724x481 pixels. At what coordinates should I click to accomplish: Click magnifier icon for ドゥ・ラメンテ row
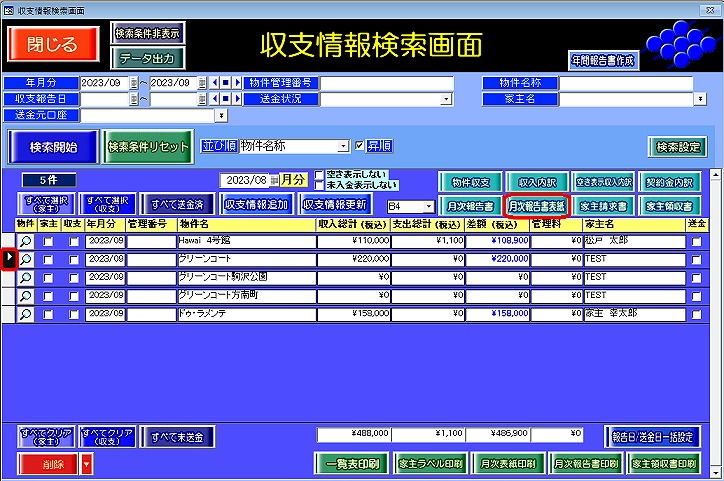coord(26,314)
